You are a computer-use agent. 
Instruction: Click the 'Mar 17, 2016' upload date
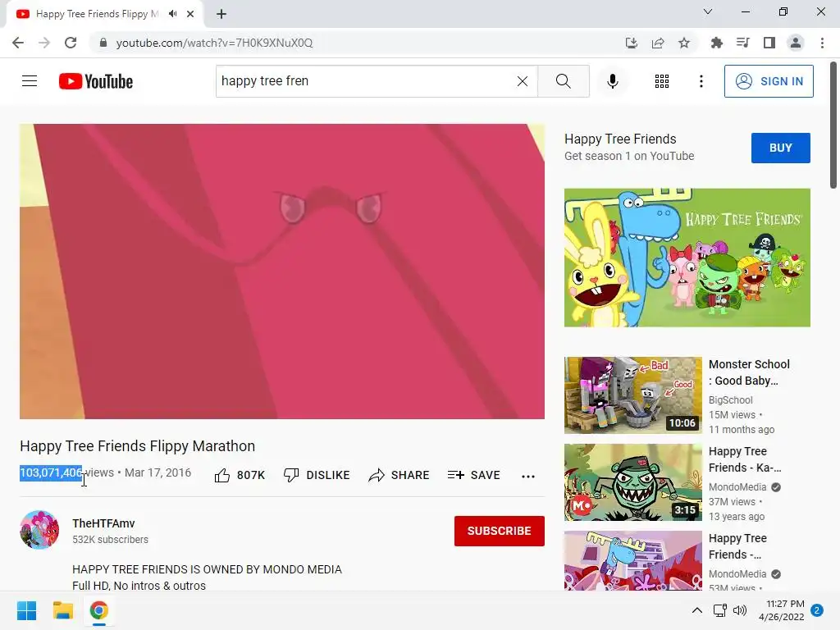[157, 473]
